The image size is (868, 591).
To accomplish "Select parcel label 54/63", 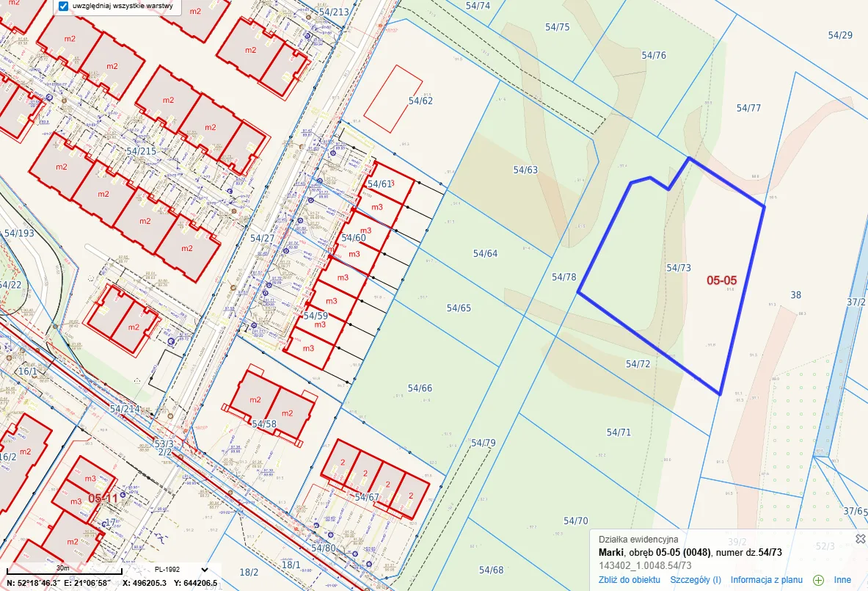I will click(x=525, y=170).
